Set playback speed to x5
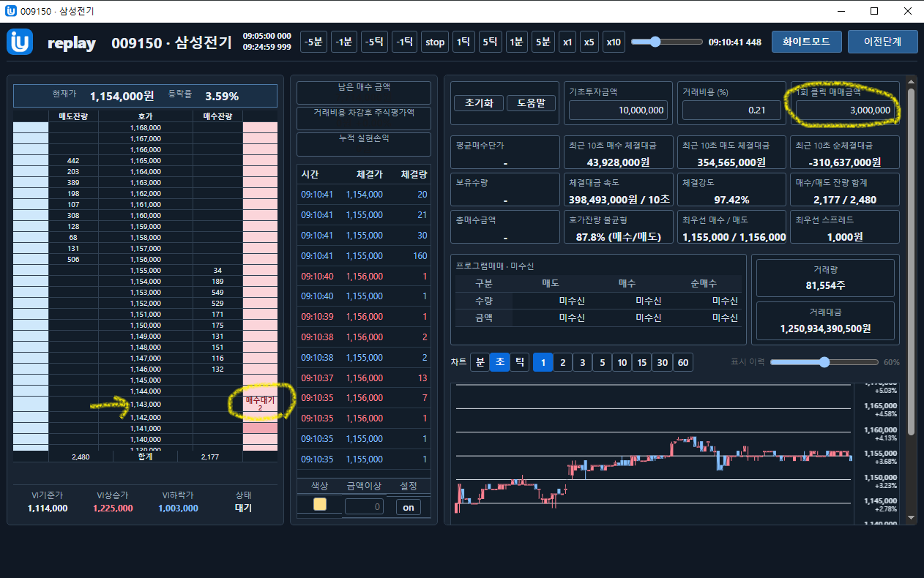The height and width of the screenshot is (578, 924). [589, 42]
